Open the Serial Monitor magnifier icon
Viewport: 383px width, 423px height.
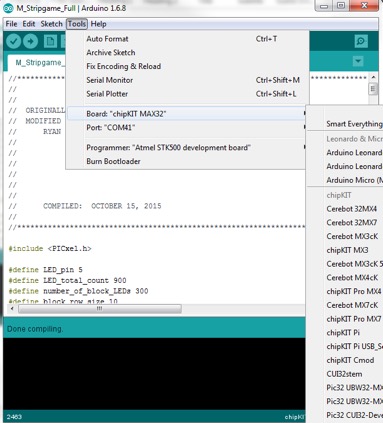point(361,41)
